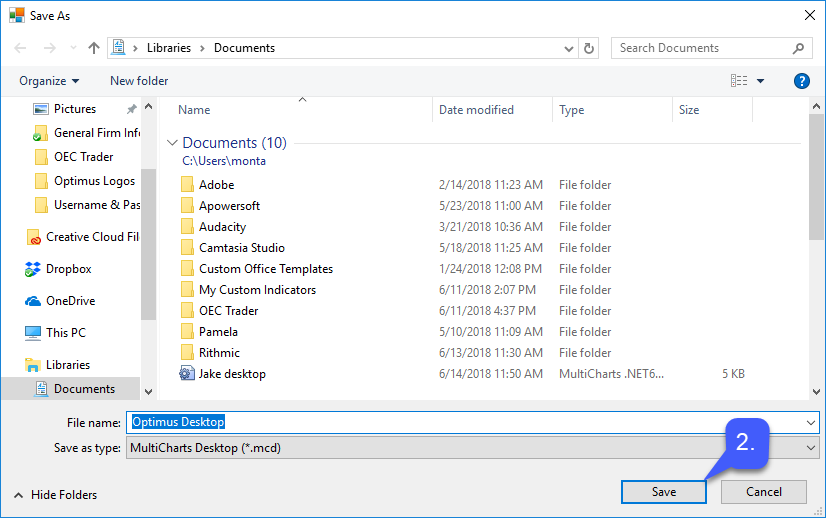Click file list scrollbar down arrow
Screen dimensions: 826x518
pyautogui.click(x=817, y=392)
